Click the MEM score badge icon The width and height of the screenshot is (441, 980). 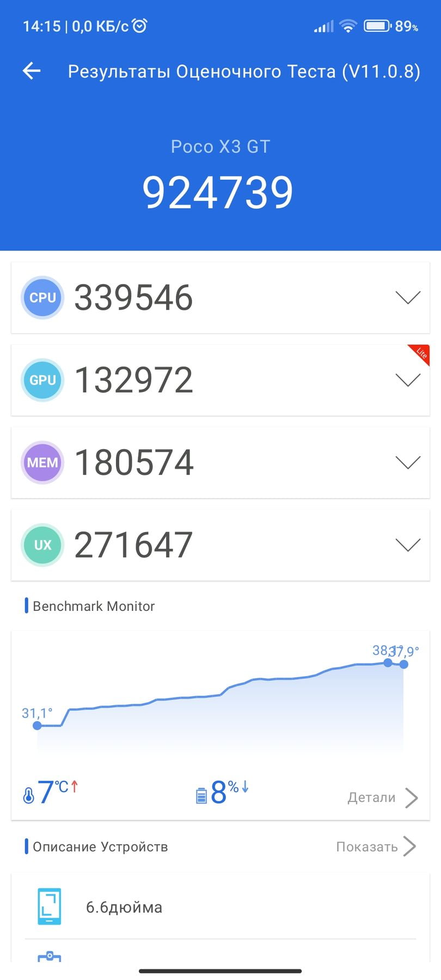tap(42, 462)
